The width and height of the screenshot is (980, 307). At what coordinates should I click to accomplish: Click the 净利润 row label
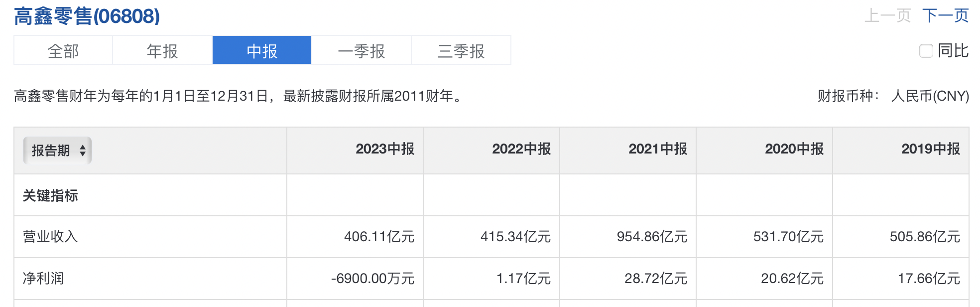tap(43, 278)
